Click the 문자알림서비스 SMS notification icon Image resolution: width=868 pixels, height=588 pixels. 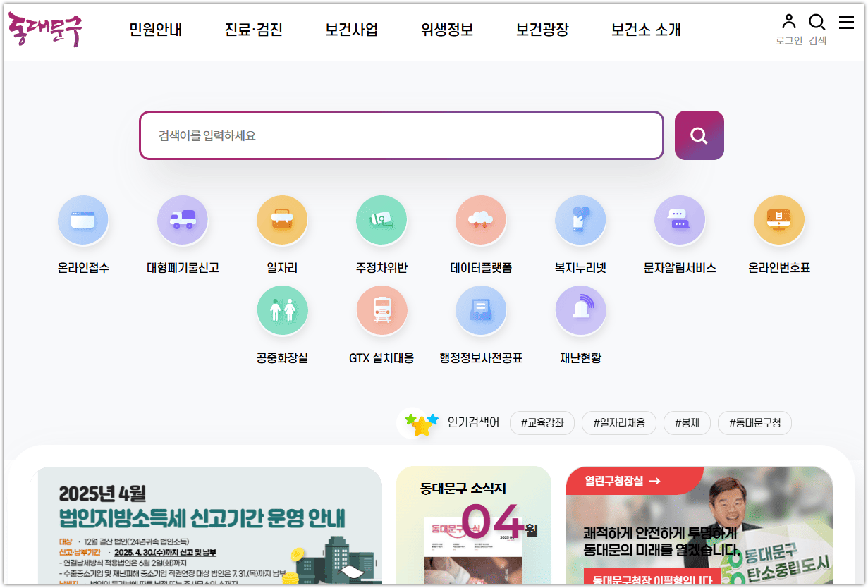pos(680,220)
